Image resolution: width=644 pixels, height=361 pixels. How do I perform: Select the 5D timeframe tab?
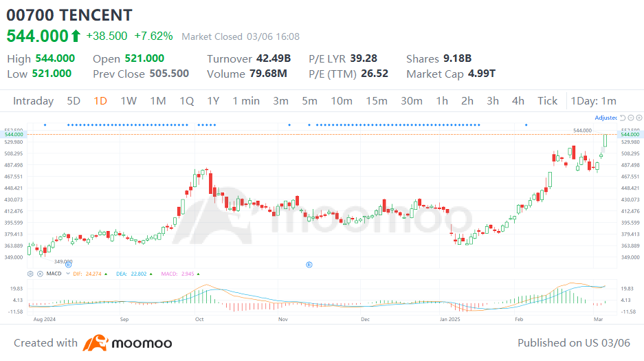point(74,101)
